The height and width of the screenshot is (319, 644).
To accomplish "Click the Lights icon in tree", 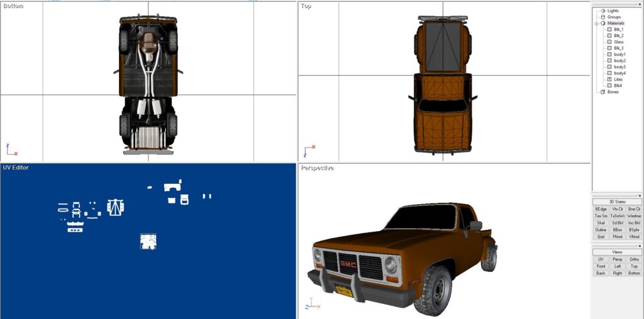I will click(x=603, y=11).
